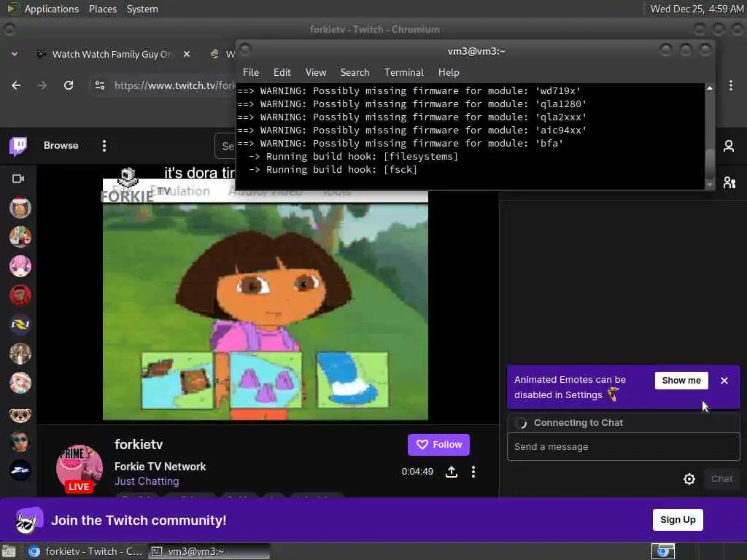Click the forkietv channel name
Image resolution: width=747 pixels, height=560 pixels.
[x=139, y=444]
